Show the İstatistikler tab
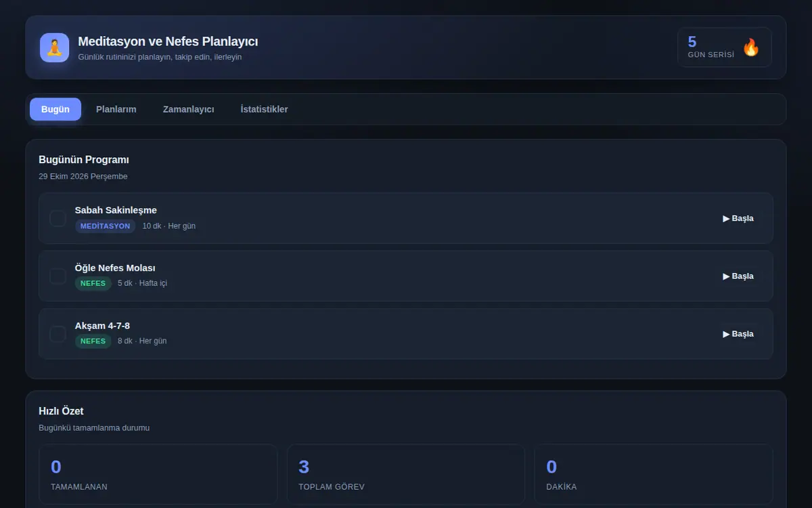The image size is (812, 508). point(265,109)
